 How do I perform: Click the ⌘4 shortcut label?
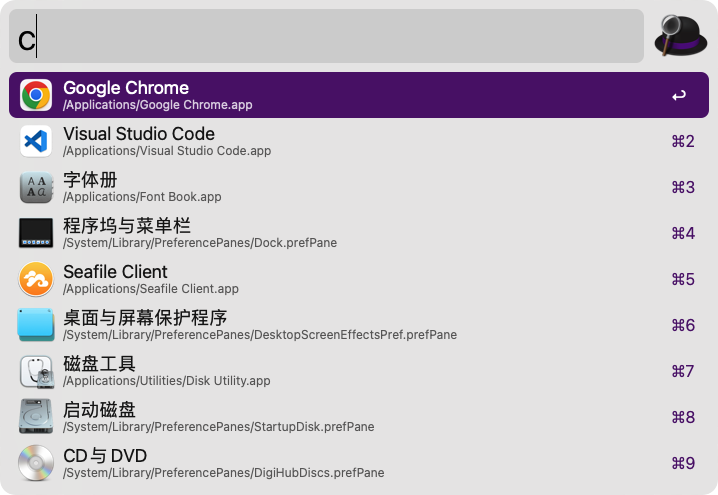tap(683, 233)
